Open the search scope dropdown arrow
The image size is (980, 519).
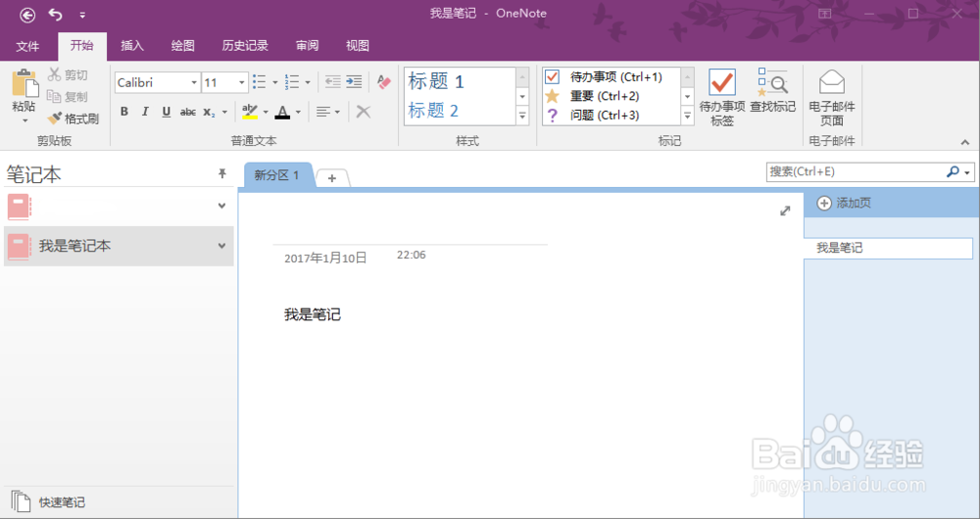pyautogui.click(x=968, y=172)
